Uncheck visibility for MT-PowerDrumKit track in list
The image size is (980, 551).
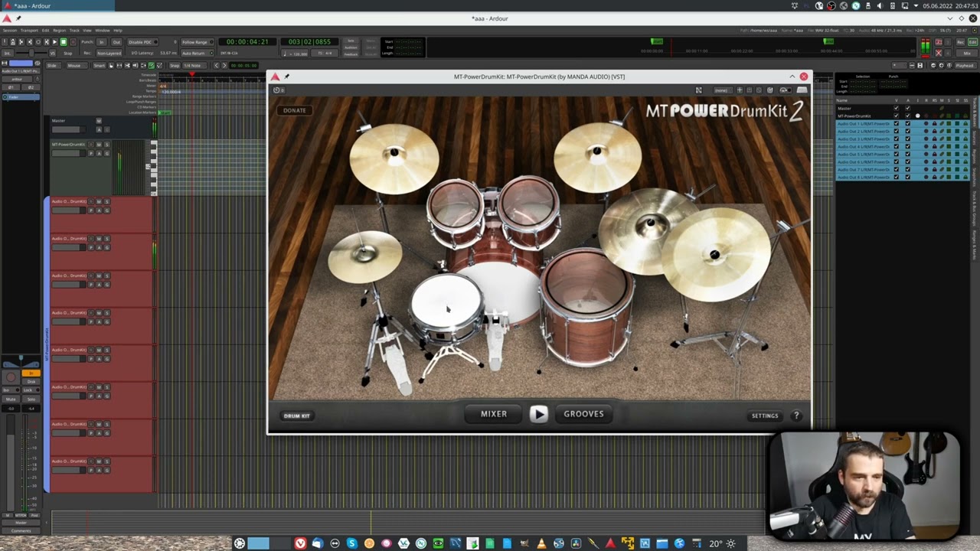tap(896, 116)
